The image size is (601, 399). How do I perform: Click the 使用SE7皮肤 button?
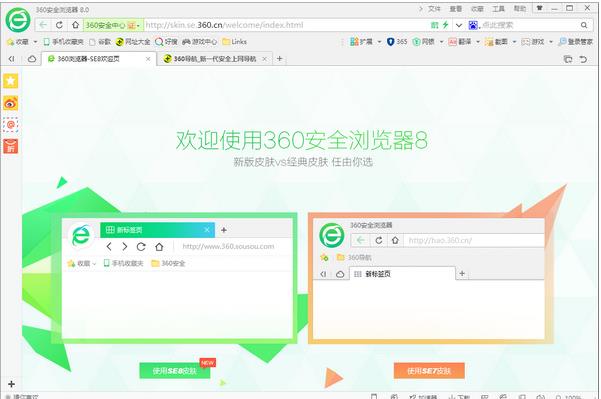coord(429,371)
